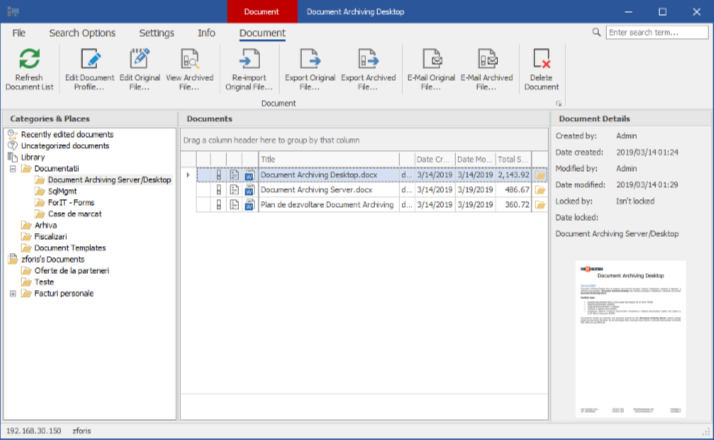Viewport: 714px width, 440px height.
Task: Open folder icon in Document Archiving Desktop.docx row
Action: tap(540, 175)
